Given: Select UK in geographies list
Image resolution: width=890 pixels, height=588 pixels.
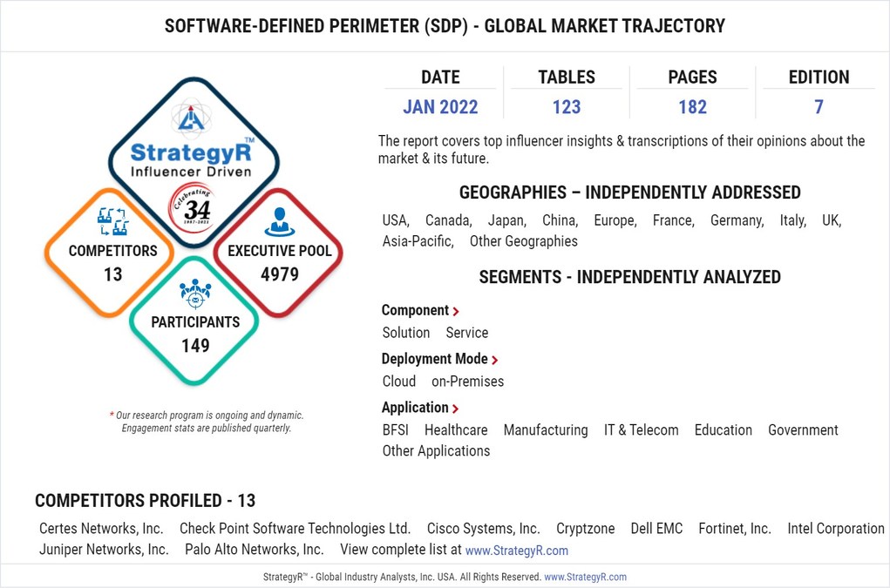Looking at the screenshot, I should click(x=832, y=220).
